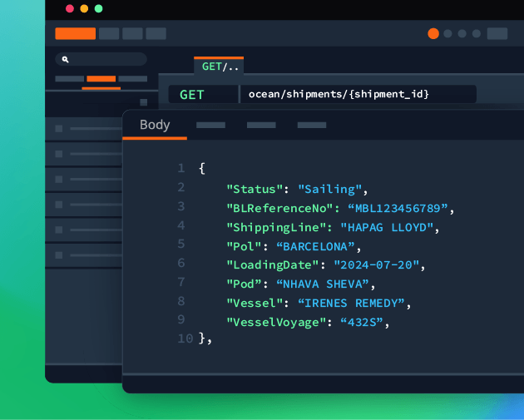
Task: Click the gray rectangle button at top-right corner
Action: 497,33
